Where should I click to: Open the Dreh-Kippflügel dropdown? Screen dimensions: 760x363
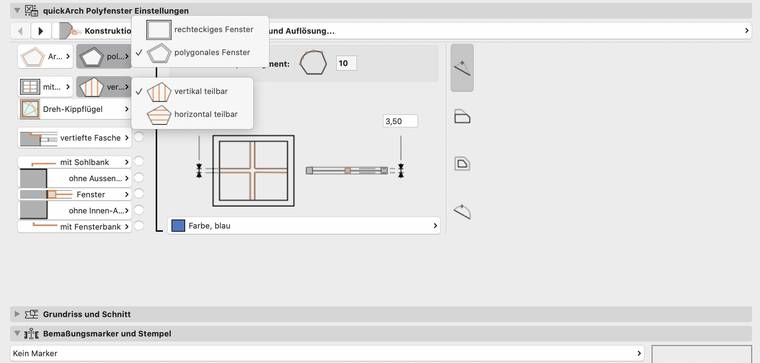75,109
